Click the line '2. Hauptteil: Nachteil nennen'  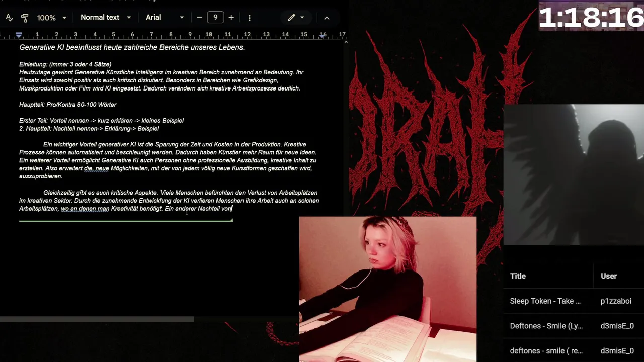[89, 129]
